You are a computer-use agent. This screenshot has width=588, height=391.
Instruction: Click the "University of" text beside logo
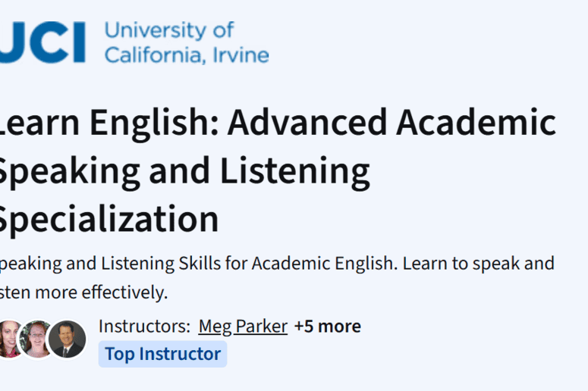[168, 30]
